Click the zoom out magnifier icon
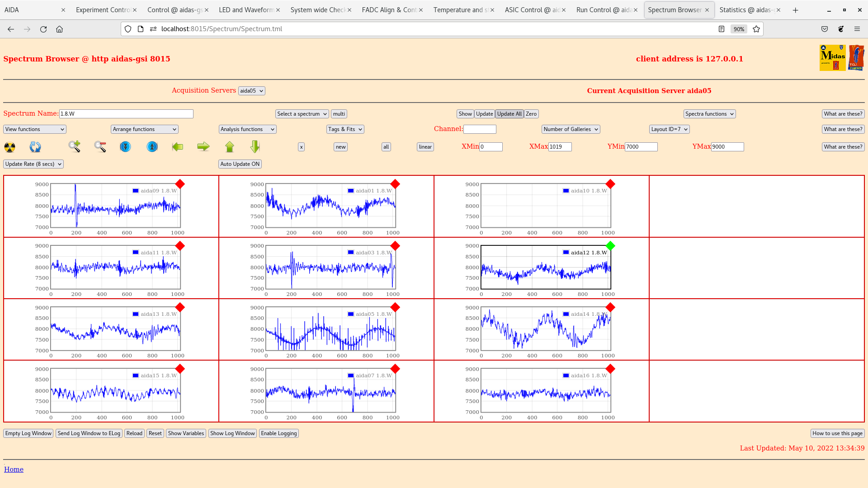 (x=100, y=146)
